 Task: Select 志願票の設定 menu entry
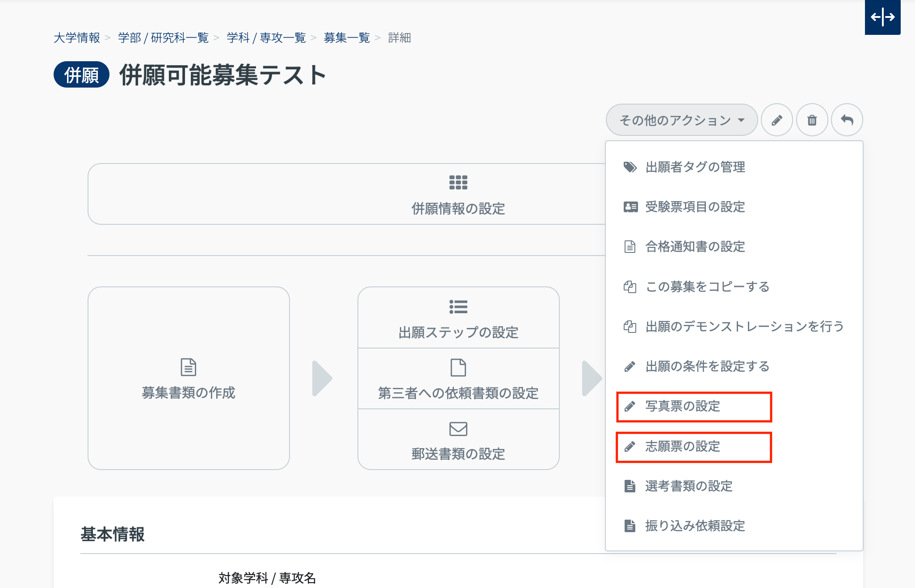[x=683, y=446]
